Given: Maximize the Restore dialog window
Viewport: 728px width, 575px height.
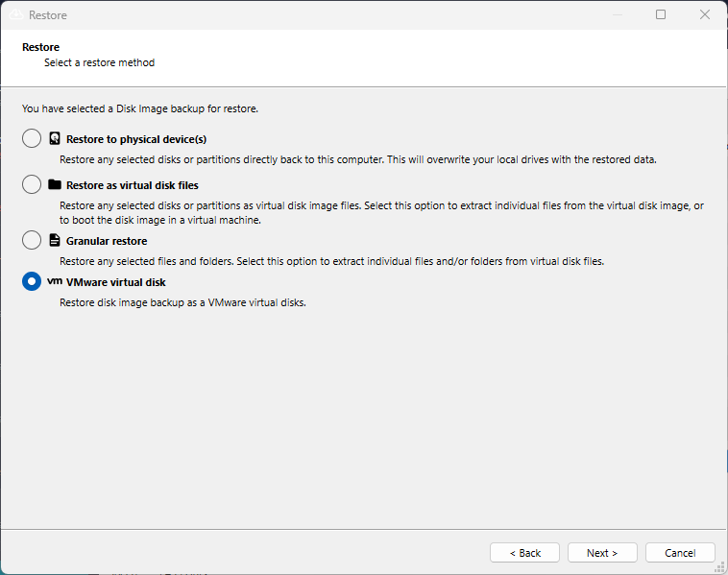Looking at the screenshot, I should tap(661, 15).
